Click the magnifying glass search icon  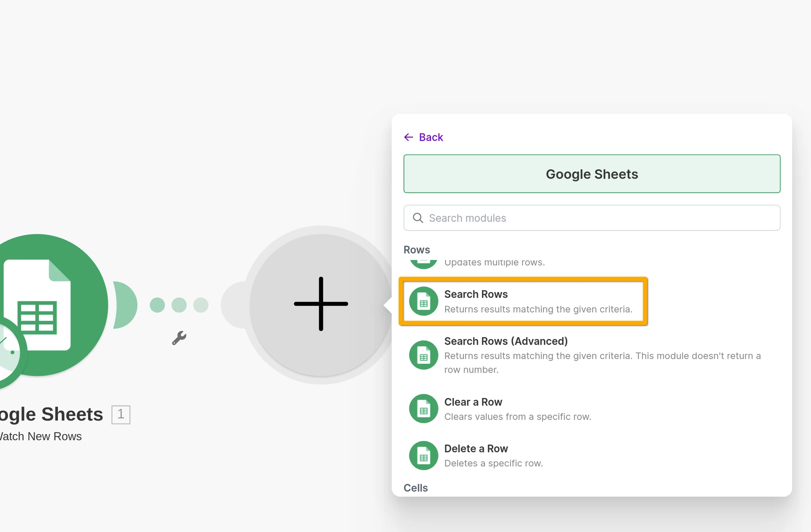[417, 218]
